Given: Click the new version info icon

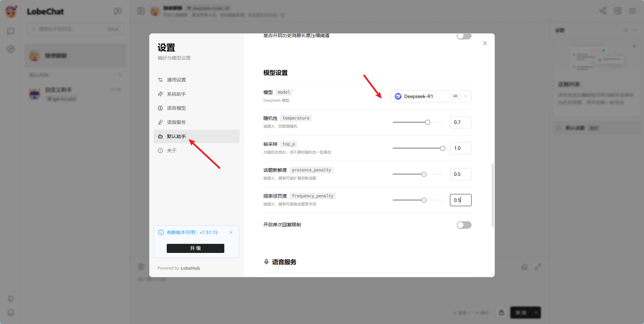Looking at the screenshot, I should [x=161, y=232].
